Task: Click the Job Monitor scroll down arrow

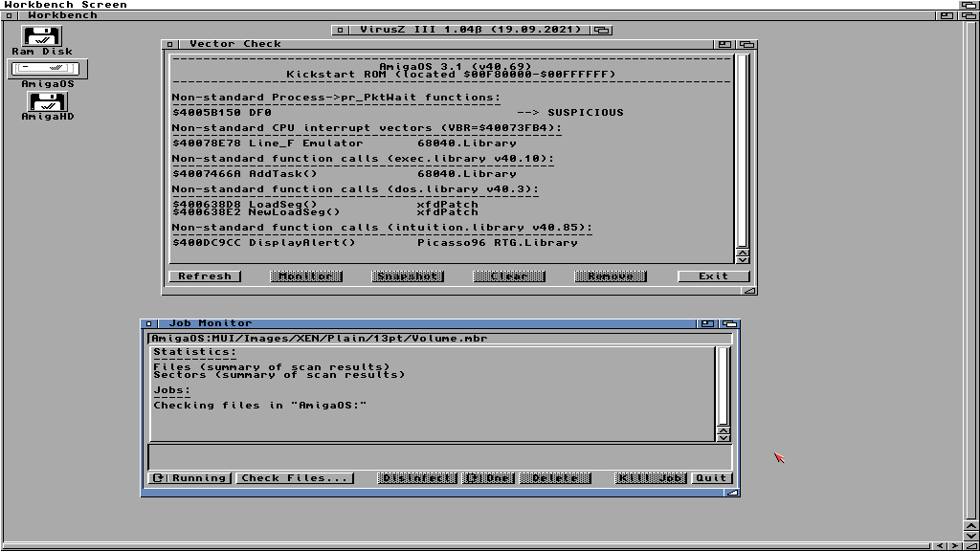Action: pos(724,437)
